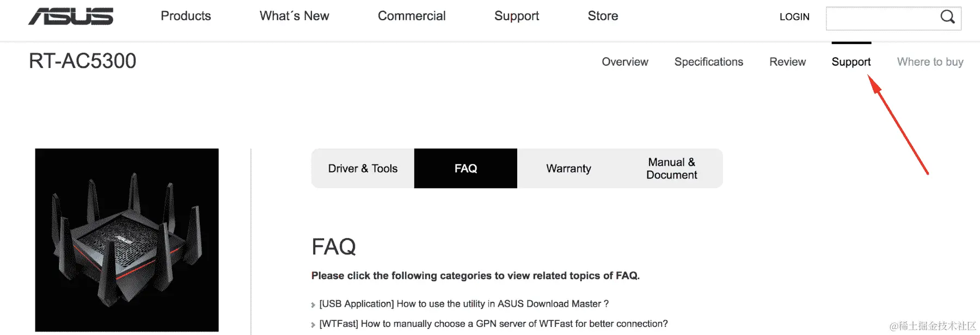Viewport: 980px width, 335px height.
Task: Switch to the Overview product tab
Action: click(x=625, y=62)
